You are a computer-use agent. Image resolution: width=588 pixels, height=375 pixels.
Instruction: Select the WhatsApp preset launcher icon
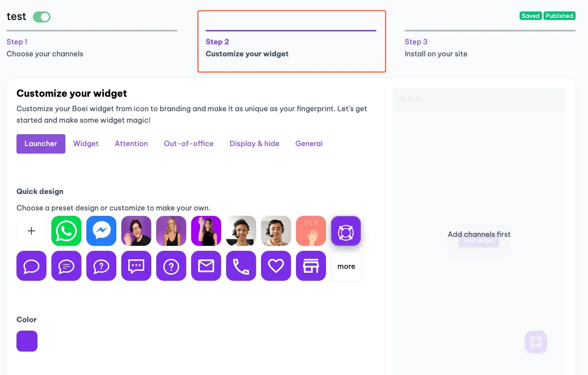tap(66, 231)
